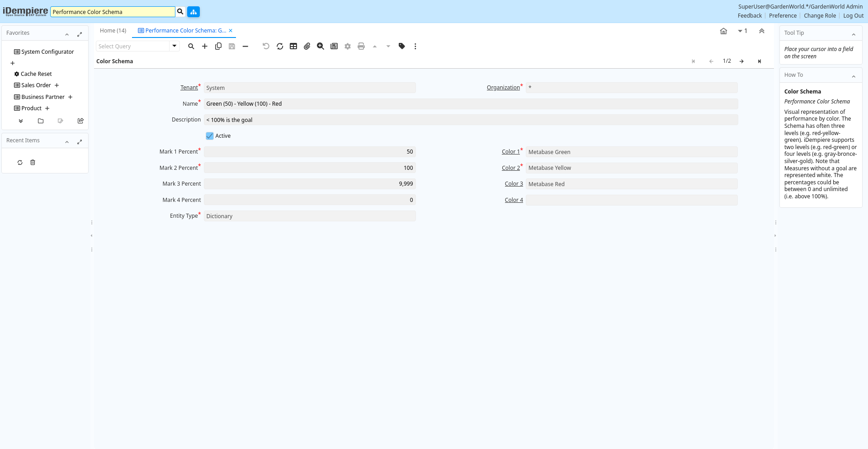Collapse the Favorites panel

coord(67,34)
